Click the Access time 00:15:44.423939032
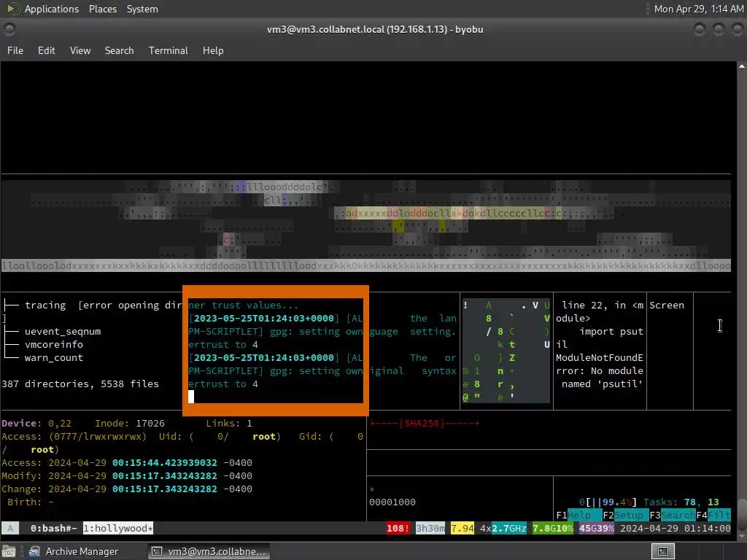The image size is (747, 560). 164,462
